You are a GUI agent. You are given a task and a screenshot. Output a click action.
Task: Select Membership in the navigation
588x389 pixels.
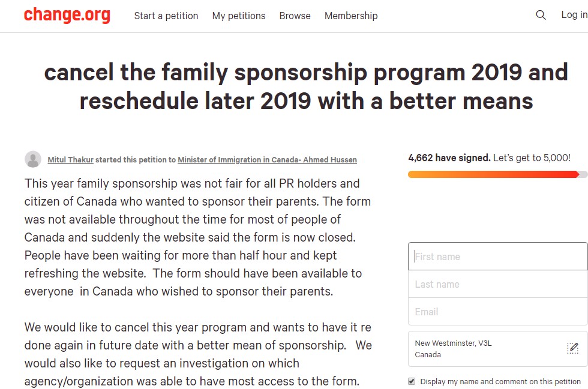(x=351, y=16)
